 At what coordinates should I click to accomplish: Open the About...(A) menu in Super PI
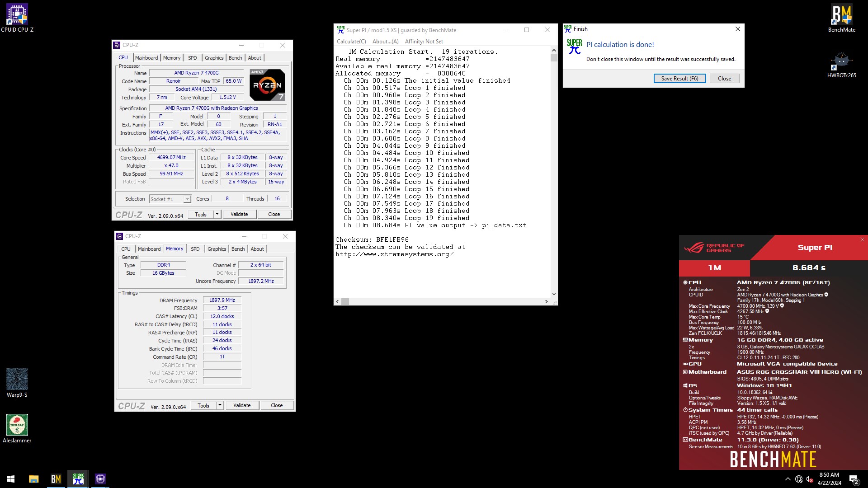385,42
